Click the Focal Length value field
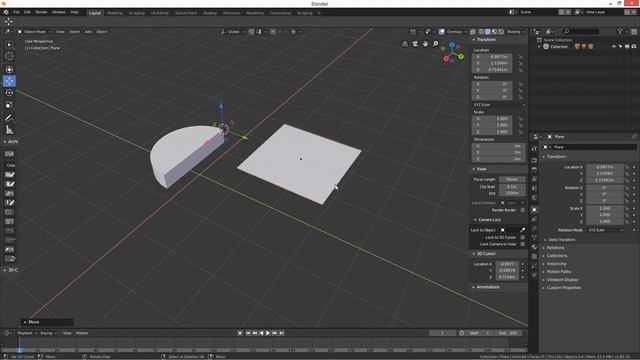Image resolution: width=640 pixels, height=360 pixels. click(x=512, y=180)
